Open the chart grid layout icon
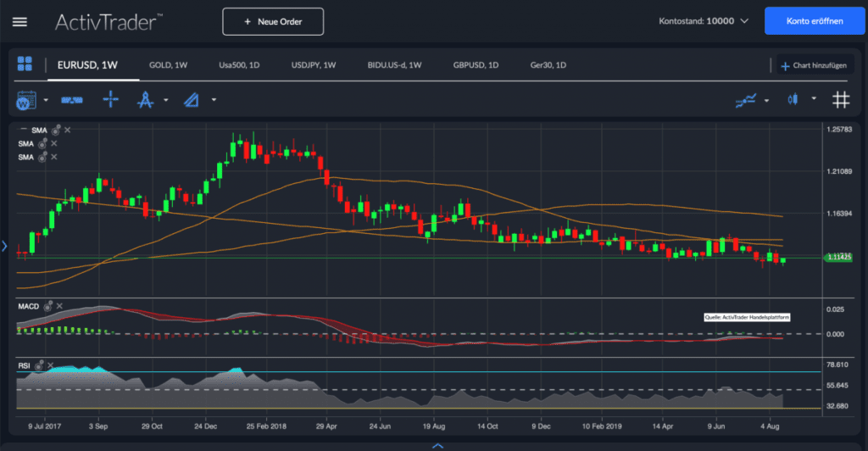 click(x=25, y=64)
